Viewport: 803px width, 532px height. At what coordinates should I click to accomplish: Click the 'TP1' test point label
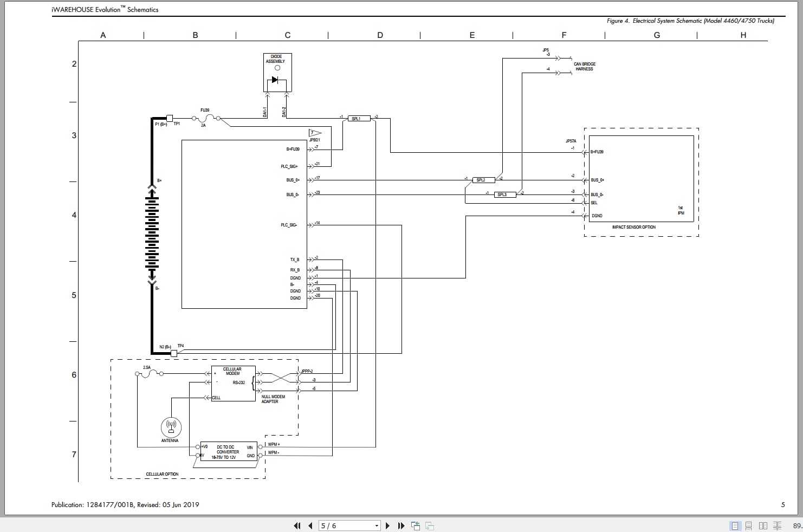click(x=177, y=124)
